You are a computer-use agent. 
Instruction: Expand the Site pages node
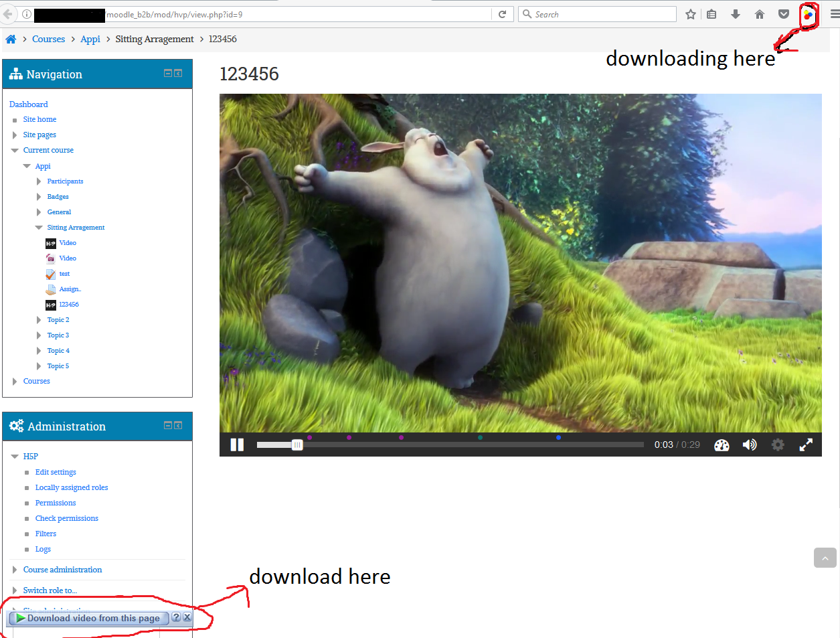point(15,135)
